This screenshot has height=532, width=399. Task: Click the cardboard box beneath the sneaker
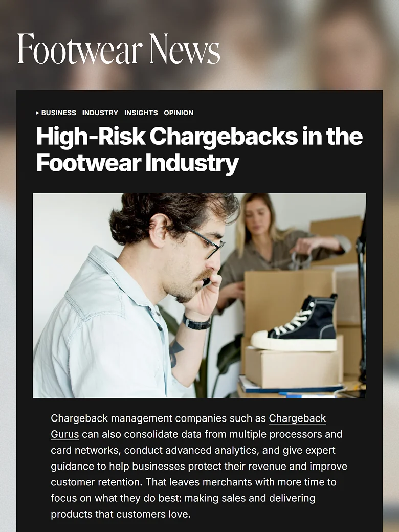coord(294,367)
